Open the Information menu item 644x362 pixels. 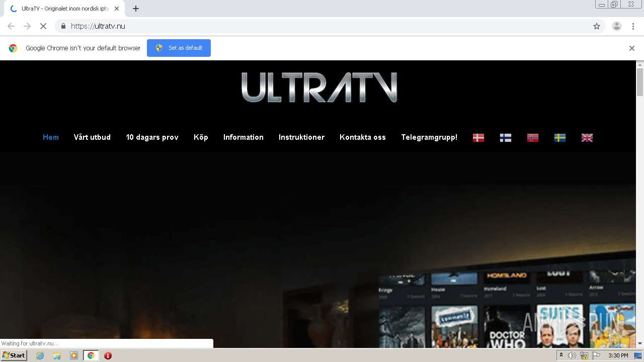click(244, 137)
